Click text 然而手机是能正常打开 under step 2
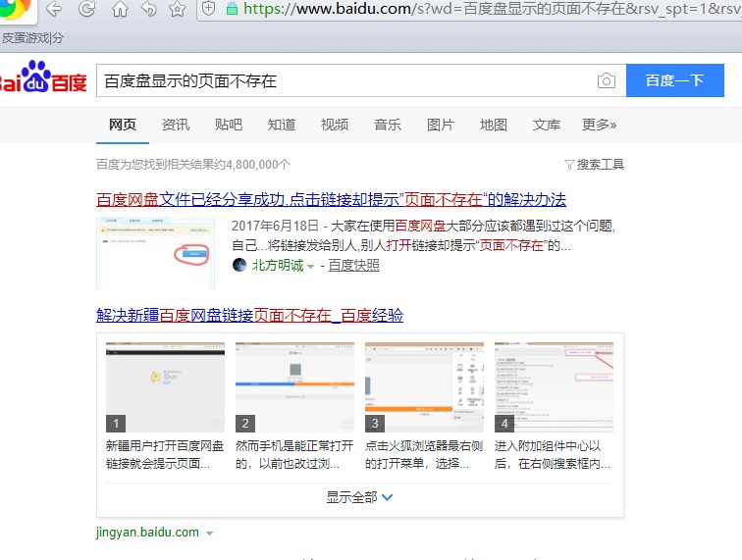Image resolution: width=742 pixels, height=560 pixels. coord(294,446)
